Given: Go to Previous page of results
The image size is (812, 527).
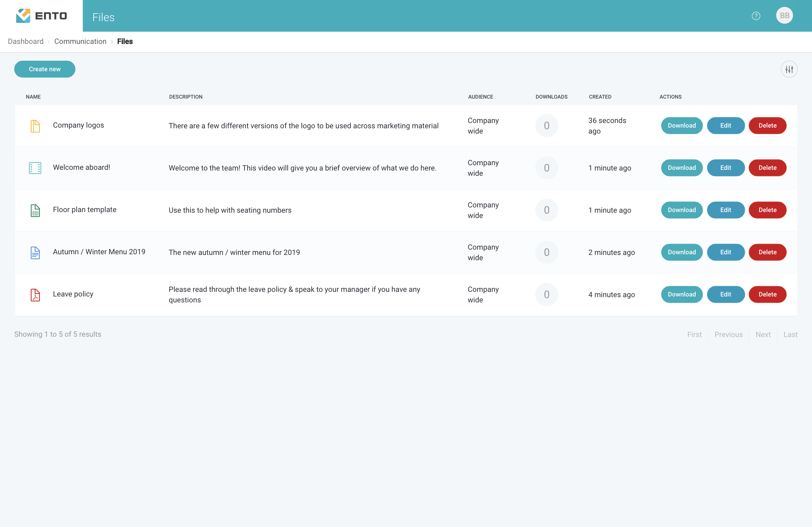Looking at the screenshot, I should click(x=728, y=334).
